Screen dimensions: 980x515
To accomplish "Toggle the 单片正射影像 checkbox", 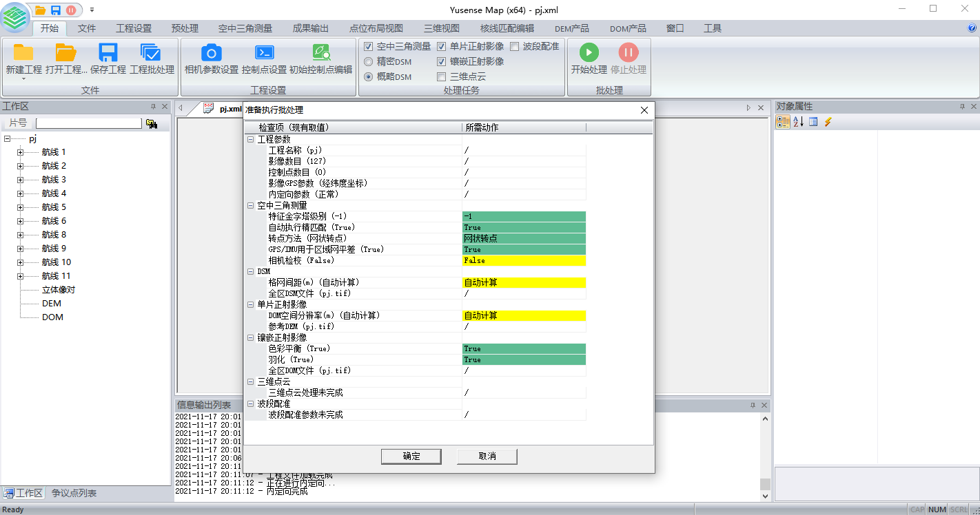I will point(441,46).
